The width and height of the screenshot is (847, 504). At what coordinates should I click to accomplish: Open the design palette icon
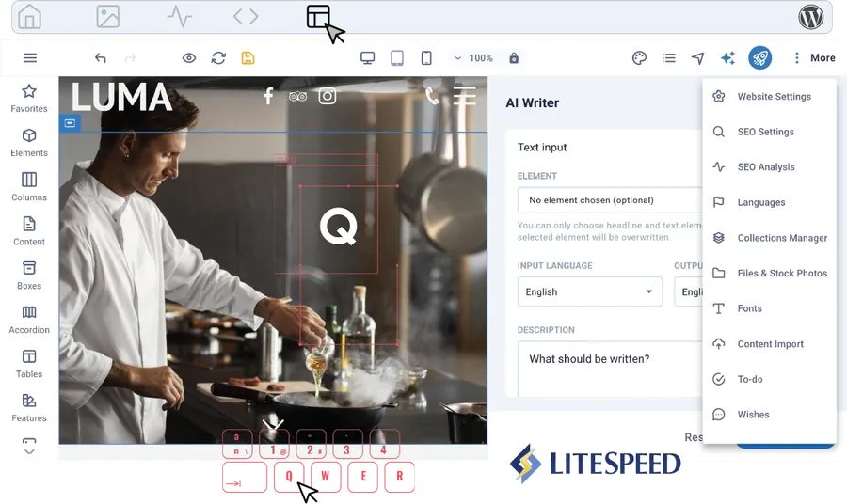point(639,58)
